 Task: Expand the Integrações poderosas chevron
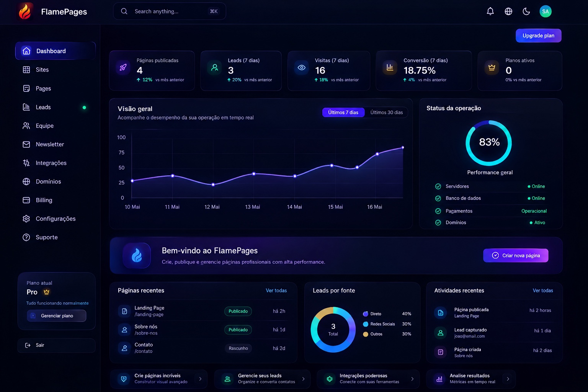[x=412, y=379]
